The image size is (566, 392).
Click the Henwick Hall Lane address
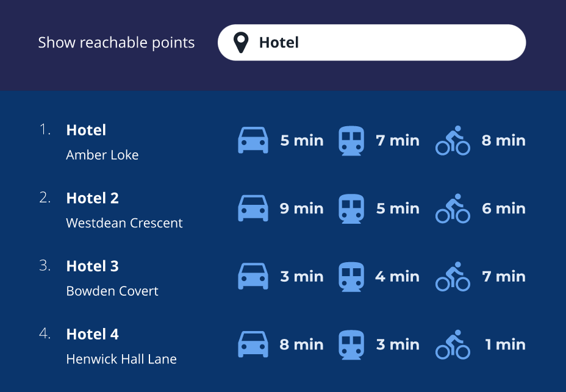tap(121, 359)
